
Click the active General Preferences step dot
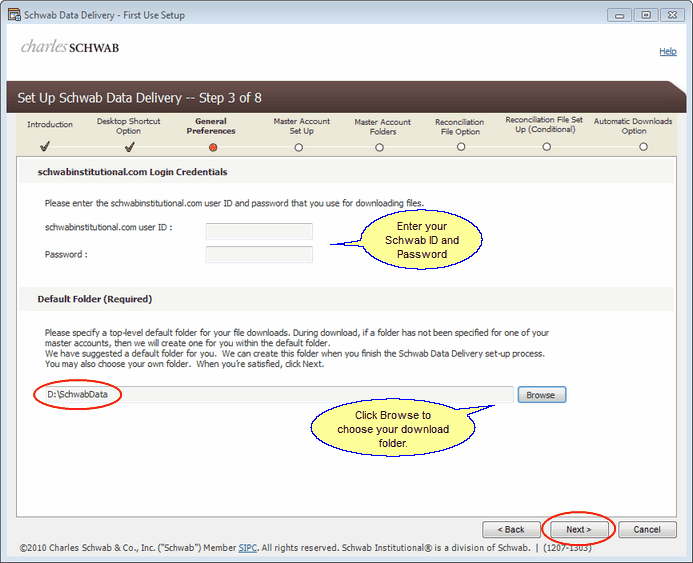[213, 147]
